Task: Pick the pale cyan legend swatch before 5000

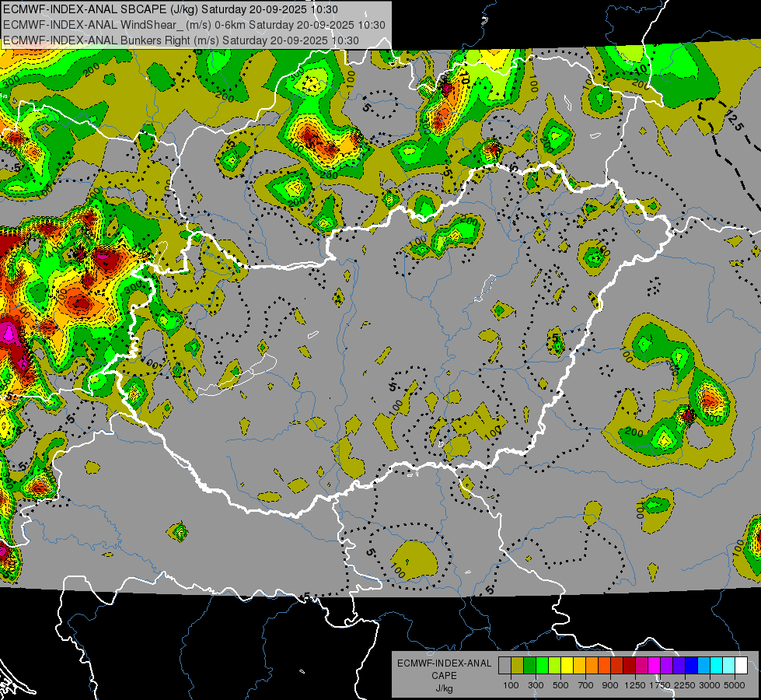Action: point(729,666)
